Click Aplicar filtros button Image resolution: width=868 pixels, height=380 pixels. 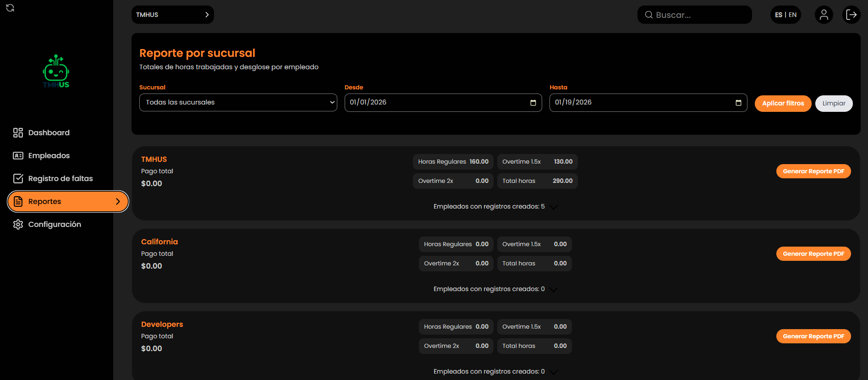coord(782,103)
